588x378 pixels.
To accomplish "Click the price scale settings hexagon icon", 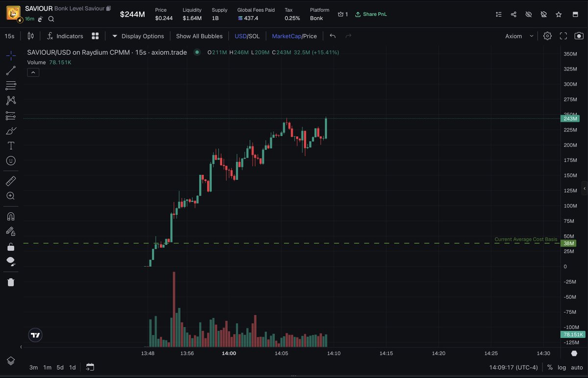I will (574, 353).
